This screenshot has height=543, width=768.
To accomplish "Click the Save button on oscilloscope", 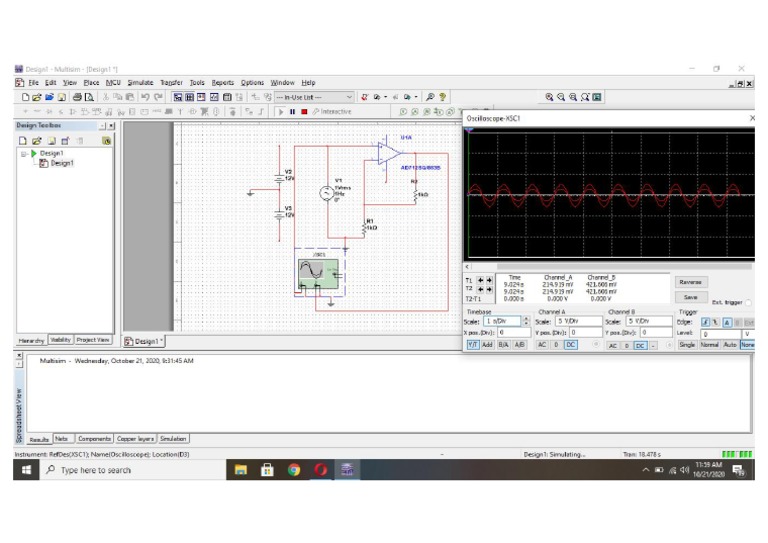I will [691, 297].
